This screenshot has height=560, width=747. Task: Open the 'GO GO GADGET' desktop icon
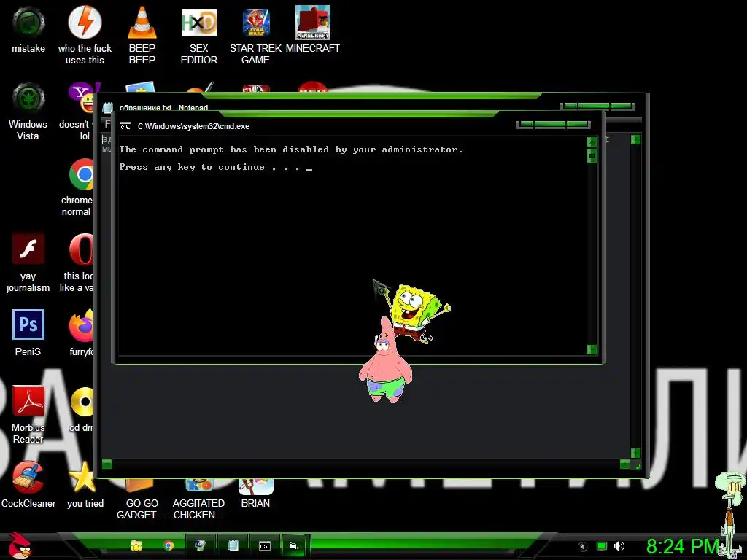[x=142, y=500]
